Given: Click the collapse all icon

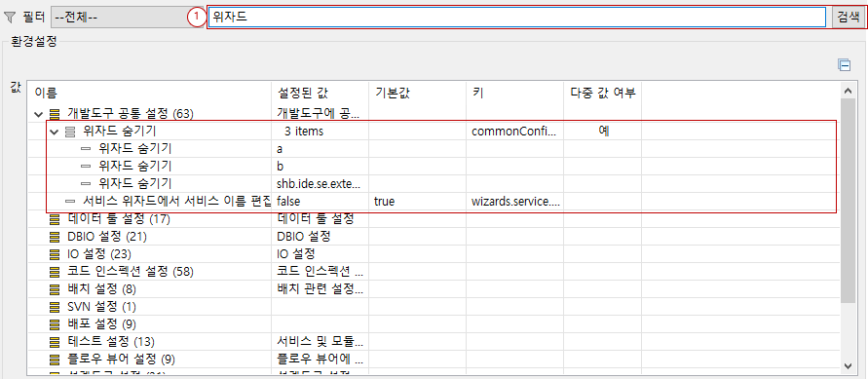Looking at the screenshot, I should point(845,65).
